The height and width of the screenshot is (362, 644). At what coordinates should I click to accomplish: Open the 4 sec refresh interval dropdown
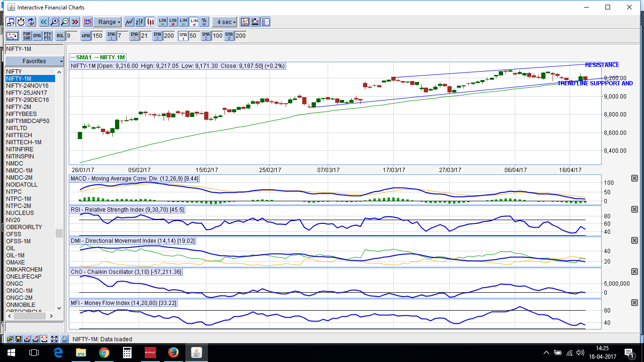point(224,22)
